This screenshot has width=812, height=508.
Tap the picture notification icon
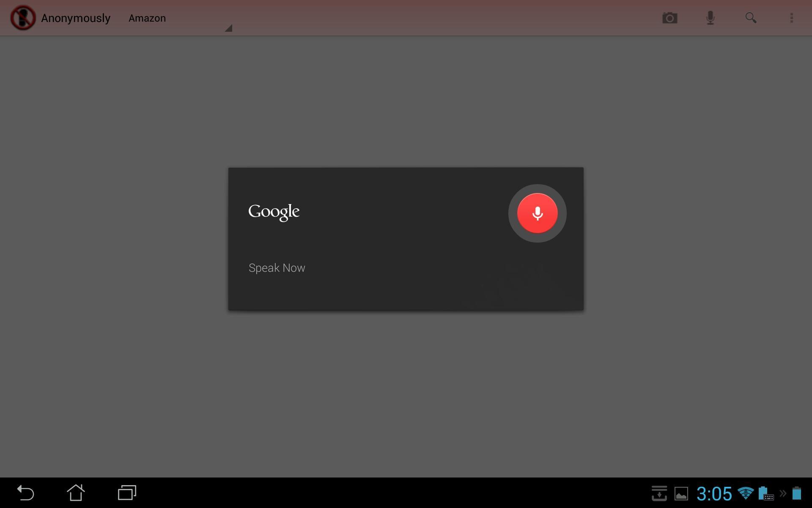[x=681, y=494]
